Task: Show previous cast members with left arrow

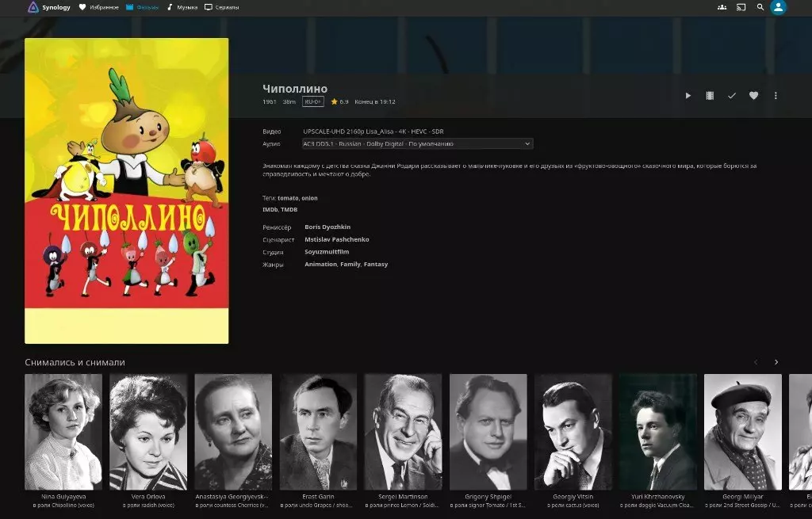Action: tap(756, 362)
